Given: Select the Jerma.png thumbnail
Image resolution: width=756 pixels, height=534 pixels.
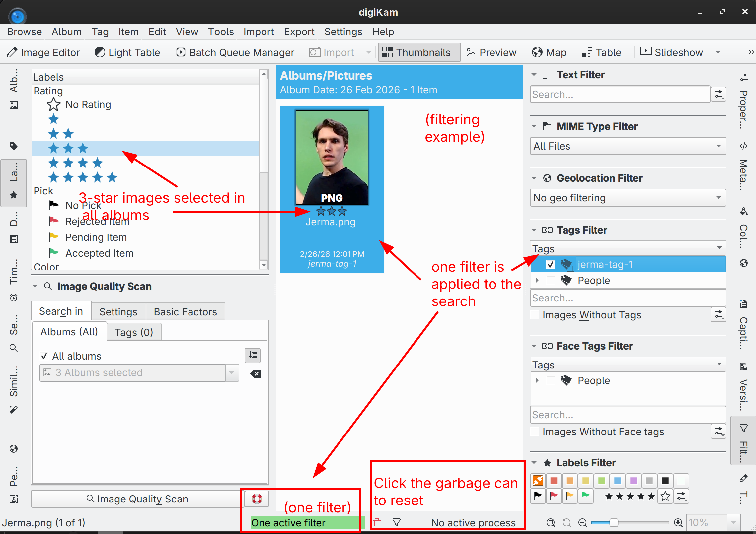Looking at the screenshot, I should coord(332,158).
